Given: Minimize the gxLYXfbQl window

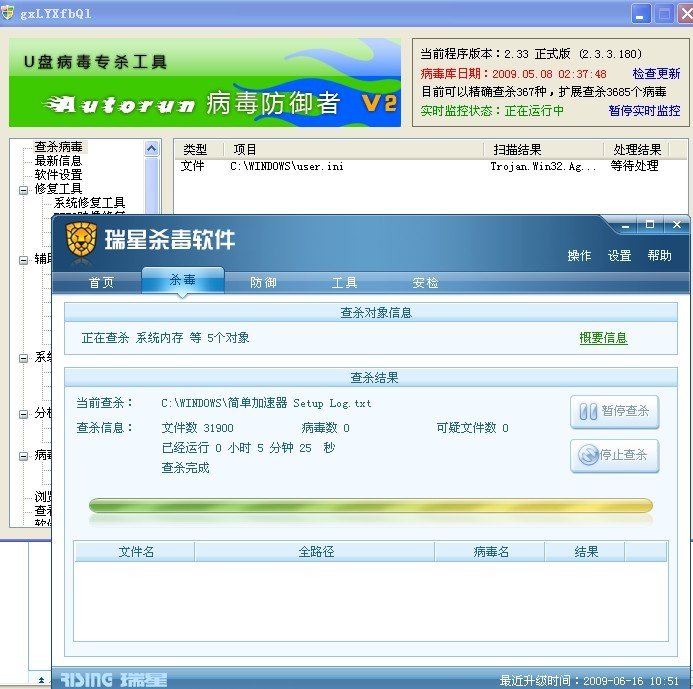Looking at the screenshot, I should click(640, 13).
